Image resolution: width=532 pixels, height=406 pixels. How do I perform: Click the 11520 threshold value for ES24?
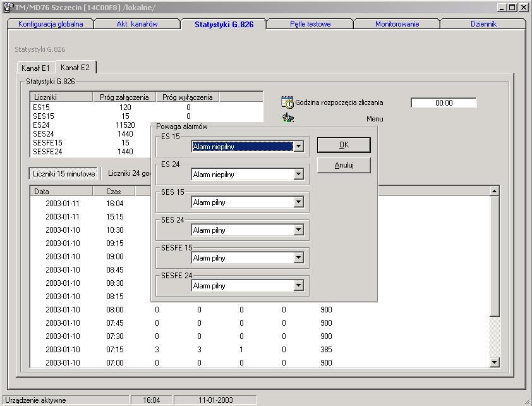pos(125,125)
